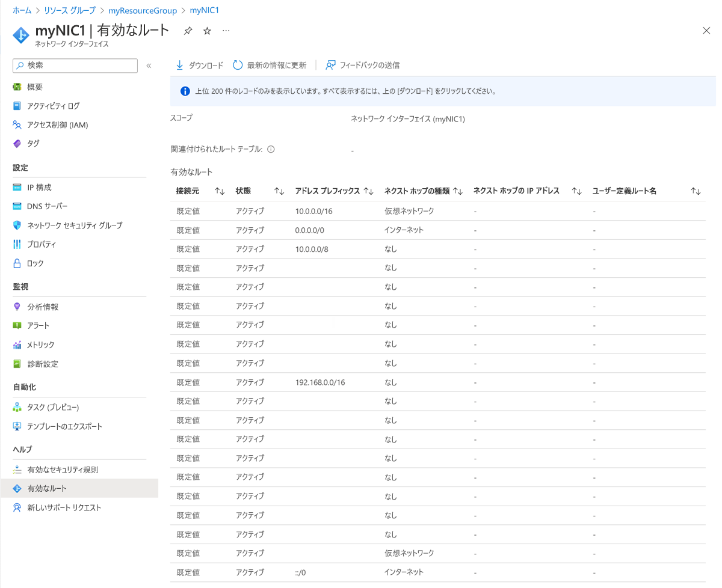Open the more options ellipsis menu
Screen dimensions: 722x588
click(x=226, y=31)
